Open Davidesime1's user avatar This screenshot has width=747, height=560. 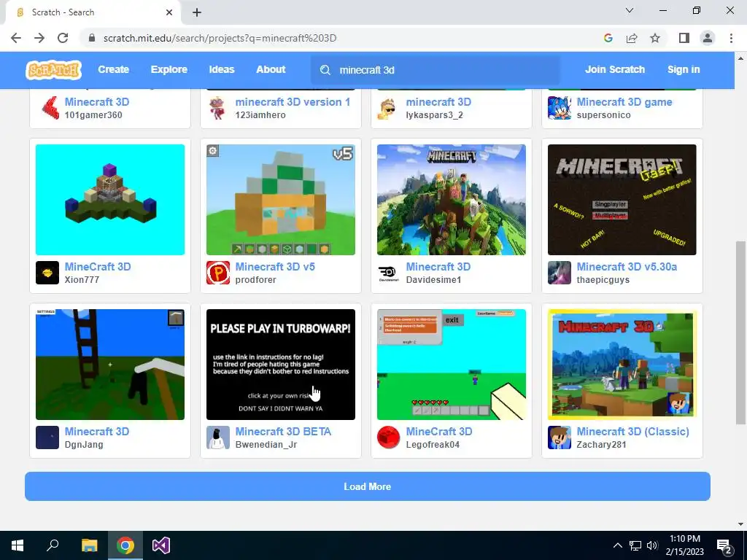click(388, 273)
